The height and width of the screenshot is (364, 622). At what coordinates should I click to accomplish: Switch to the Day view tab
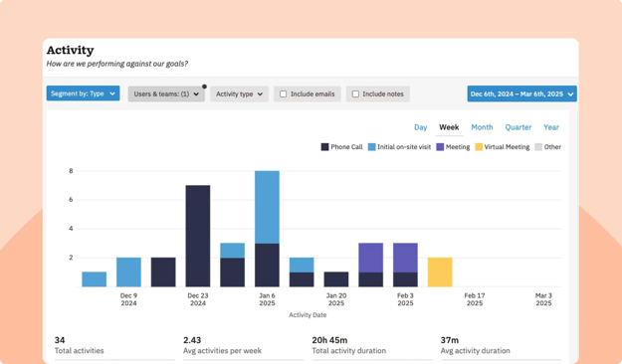tap(421, 127)
